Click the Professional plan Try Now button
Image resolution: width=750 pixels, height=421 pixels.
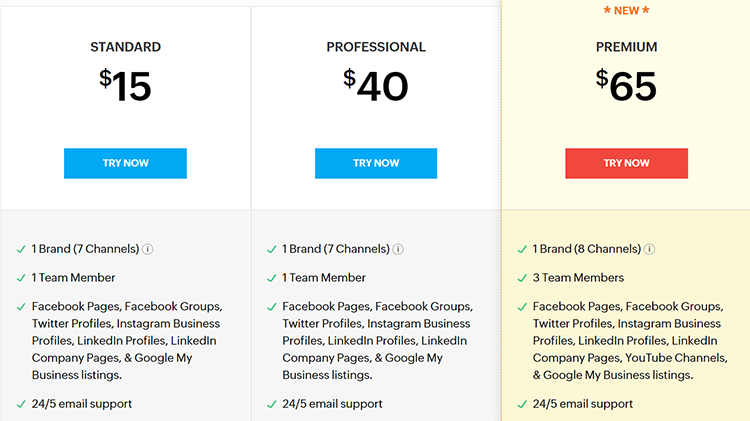(376, 163)
